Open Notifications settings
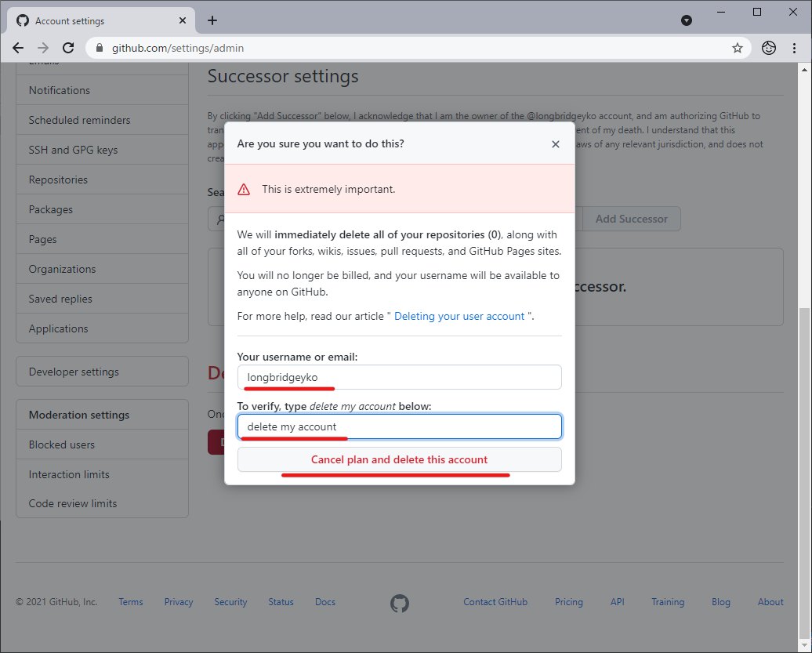The image size is (812, 653). pos(102,90)
